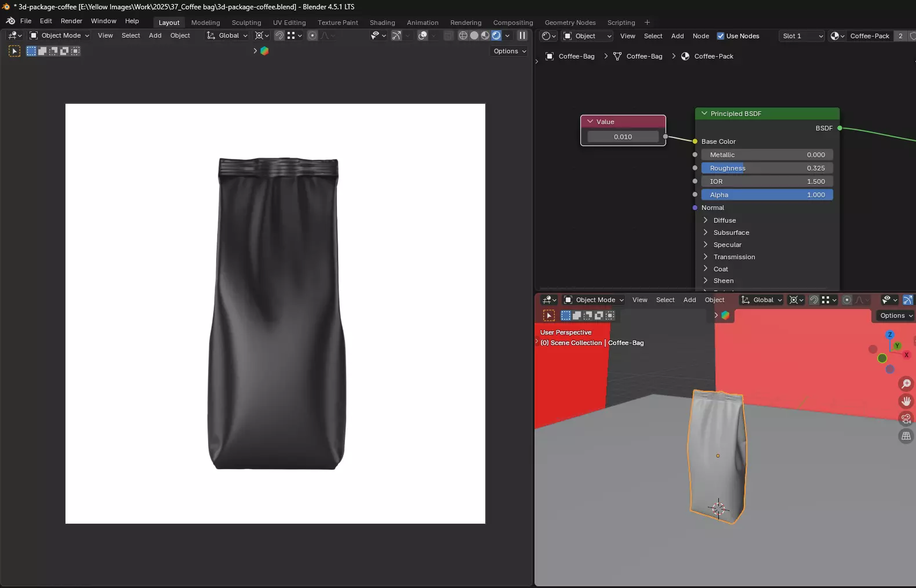
Task: Click the Coffee-Pack material icon in the breadcrumb
Action: 685,56
